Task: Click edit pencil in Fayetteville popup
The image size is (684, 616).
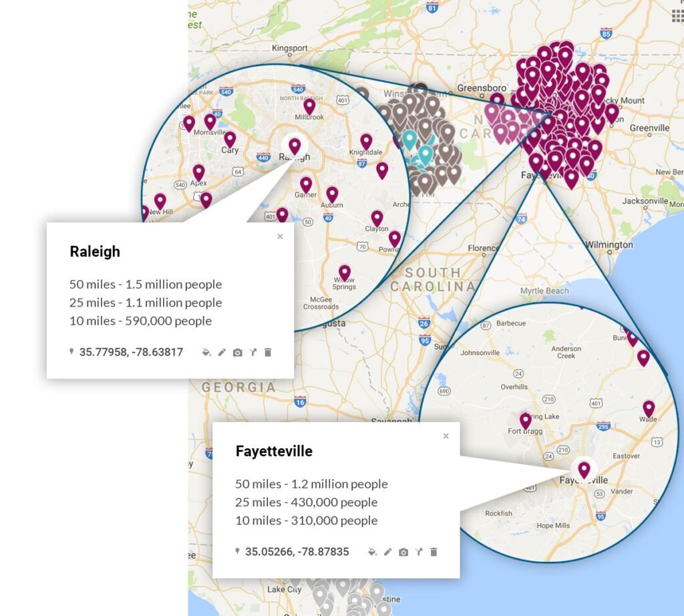Action: [x=388, y=552]
